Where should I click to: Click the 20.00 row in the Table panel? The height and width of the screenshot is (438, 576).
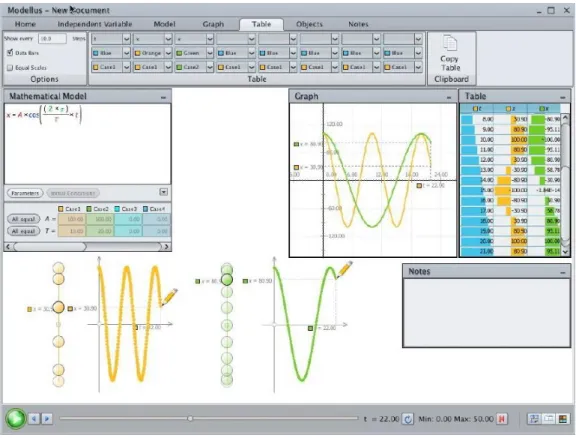click(x=510, y=241)
